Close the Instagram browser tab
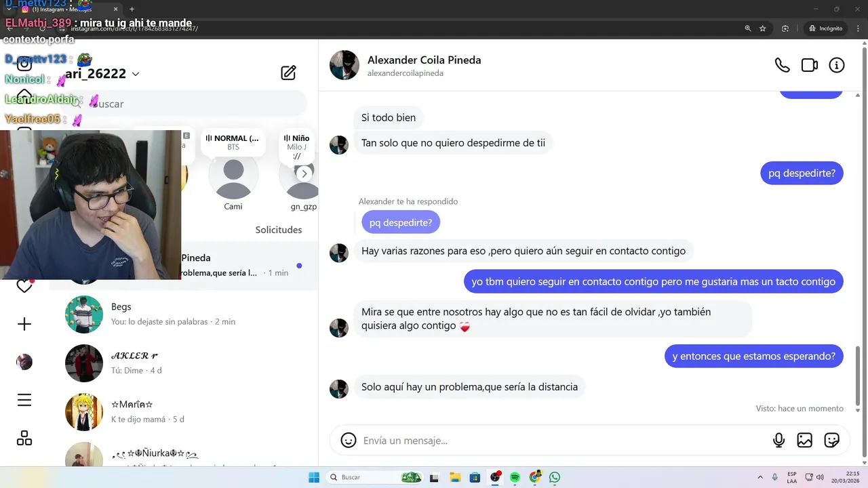The height and width of the screenshot is (488, 868). click(x=116, y=9)
